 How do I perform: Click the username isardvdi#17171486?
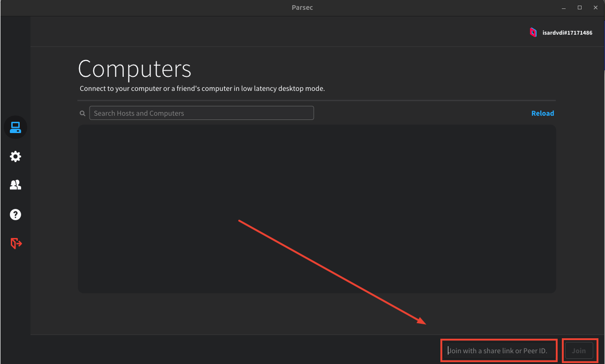[x=567, y=33]
